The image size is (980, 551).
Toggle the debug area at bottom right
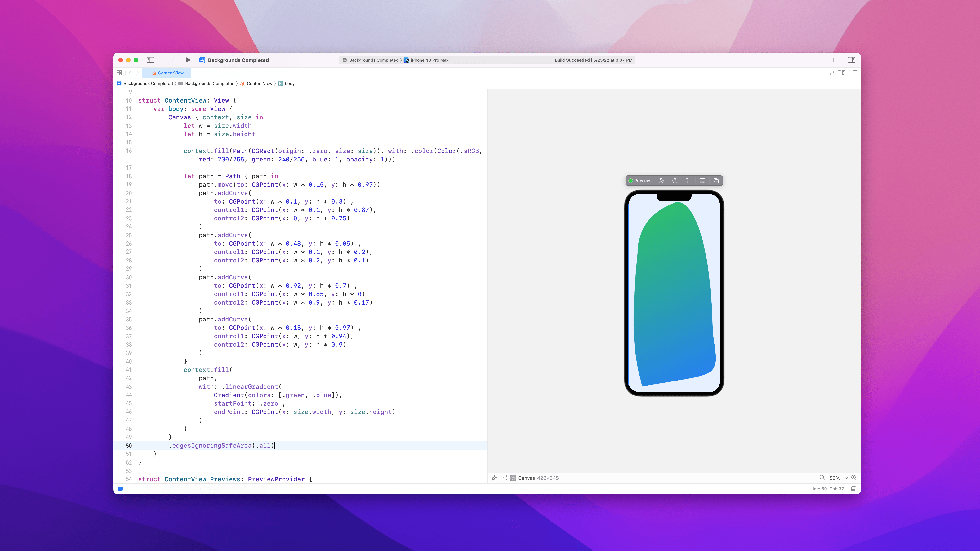tap(854, 489)
